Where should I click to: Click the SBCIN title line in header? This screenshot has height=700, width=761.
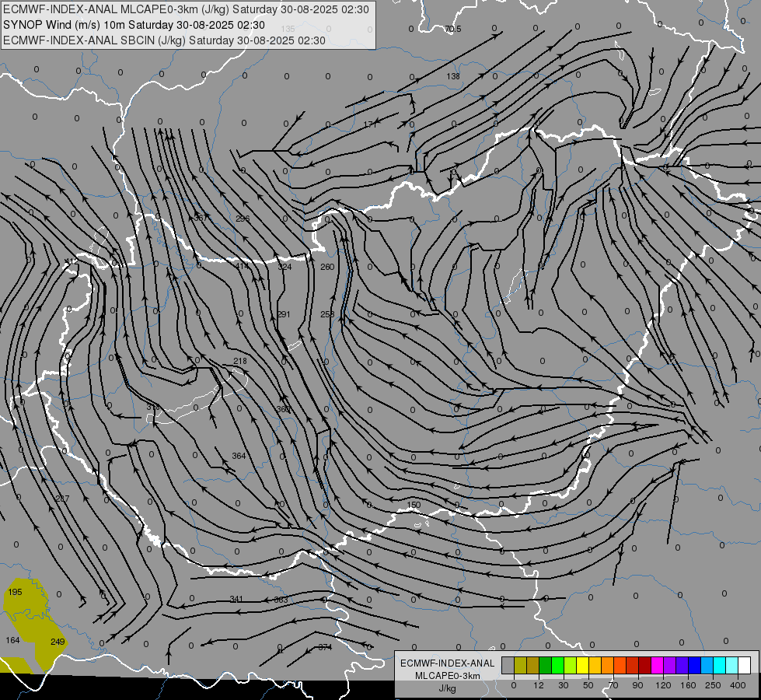point(164,40)
